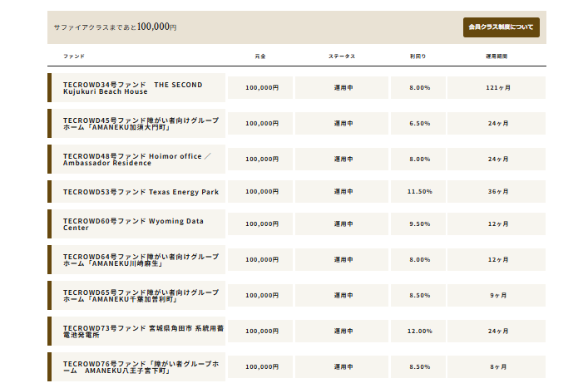Screen dimensions: 588x388
Task: Open TECROWD45号ファンド AMANEKU加須大門町
Action: 136,124
